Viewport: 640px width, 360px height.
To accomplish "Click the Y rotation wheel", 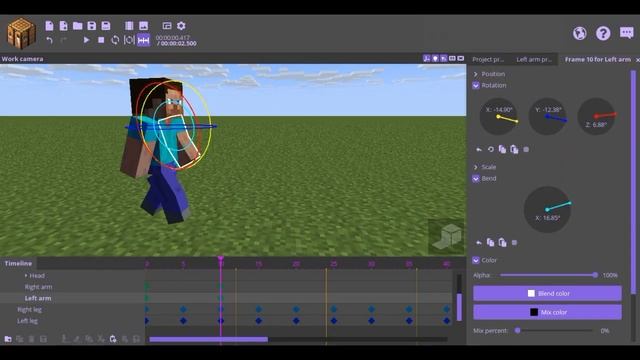I will tap(548, 117).
